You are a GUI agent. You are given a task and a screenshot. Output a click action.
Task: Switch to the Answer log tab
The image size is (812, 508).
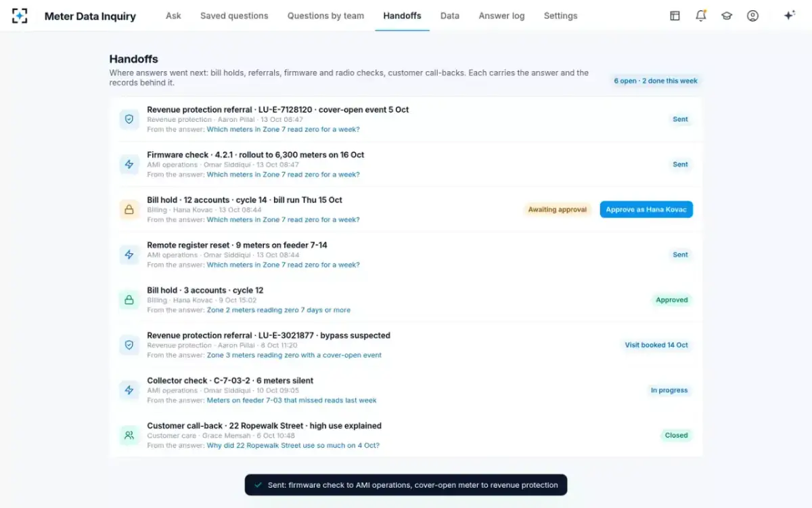[501, 16]
